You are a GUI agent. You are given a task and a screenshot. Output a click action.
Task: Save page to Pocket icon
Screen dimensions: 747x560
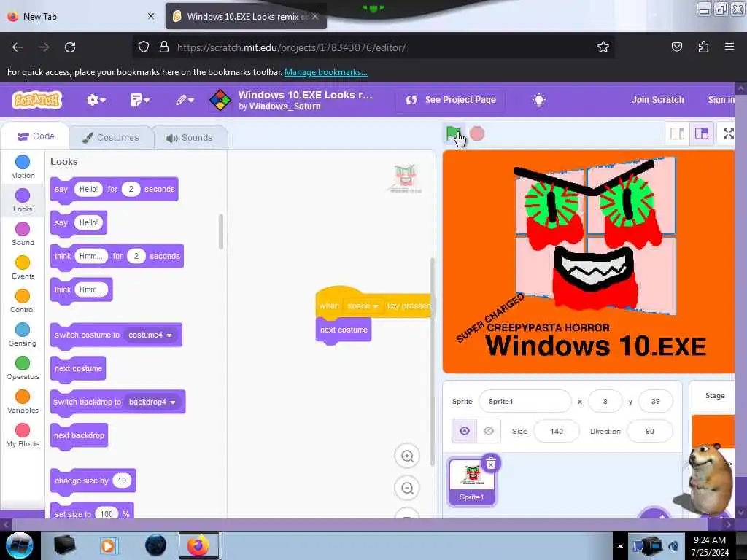(676, 47)
